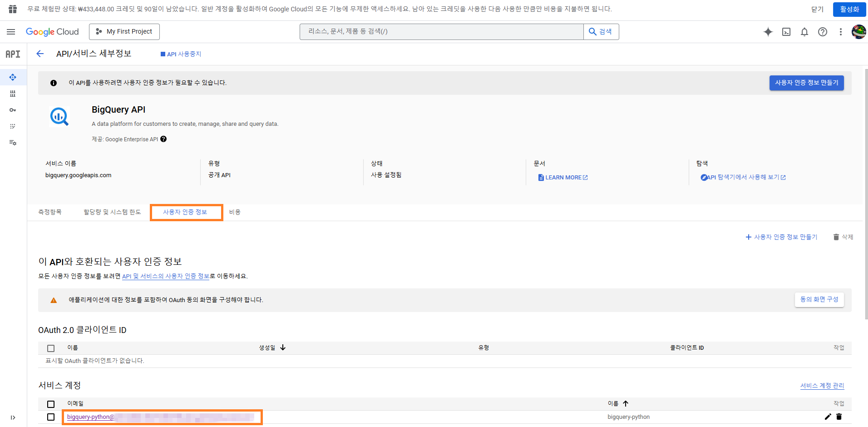Open the main navigation hamburger menu

click(11, 32)
